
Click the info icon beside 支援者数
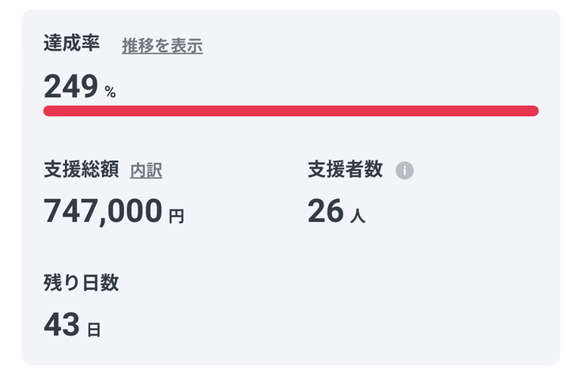point(404,170)
